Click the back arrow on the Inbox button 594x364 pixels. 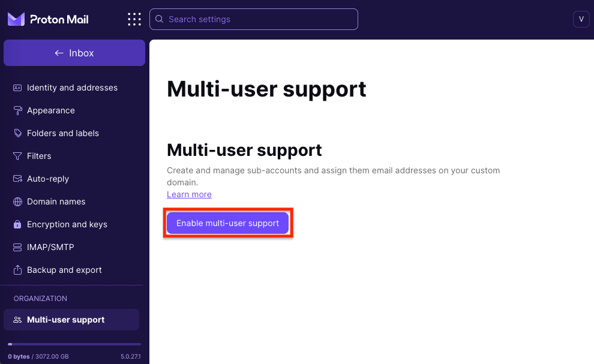[x=58, y=53]
